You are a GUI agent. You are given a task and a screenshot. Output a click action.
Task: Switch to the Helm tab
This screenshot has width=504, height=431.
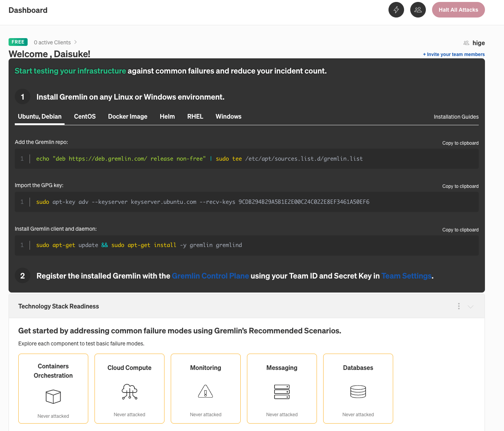pyautogui.click(x=167, y=117)
